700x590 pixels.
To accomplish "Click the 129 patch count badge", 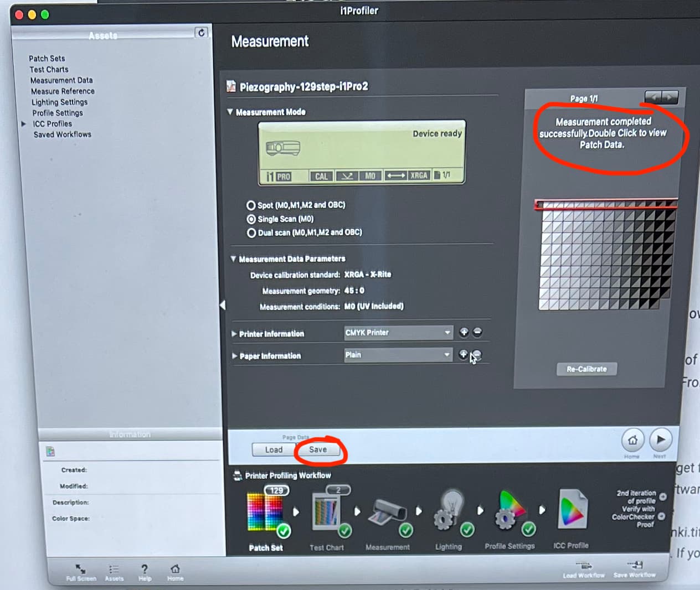I will point(277,490).
